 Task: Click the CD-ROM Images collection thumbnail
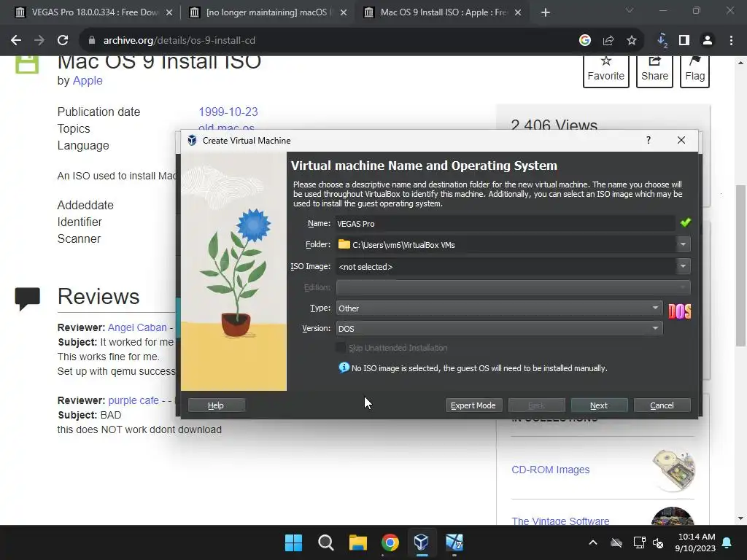point(673,470)
